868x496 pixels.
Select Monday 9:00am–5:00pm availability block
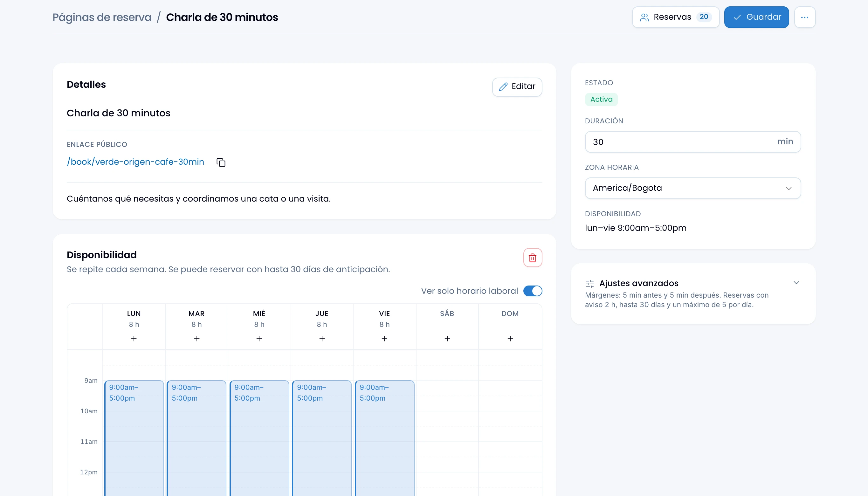click(x=134, y=438)
